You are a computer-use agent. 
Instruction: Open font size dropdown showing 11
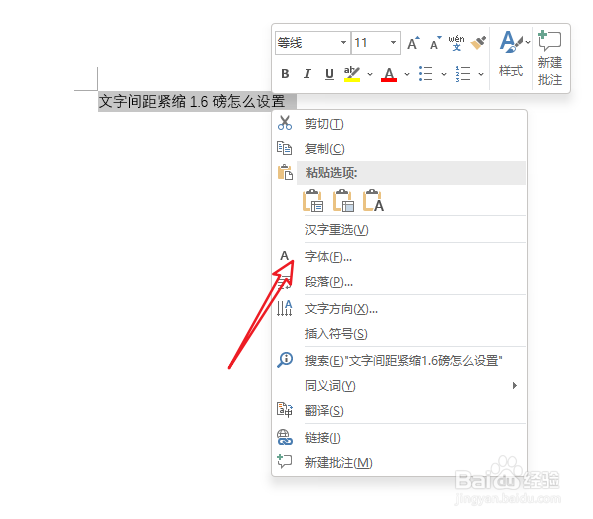tap(394, 42)
